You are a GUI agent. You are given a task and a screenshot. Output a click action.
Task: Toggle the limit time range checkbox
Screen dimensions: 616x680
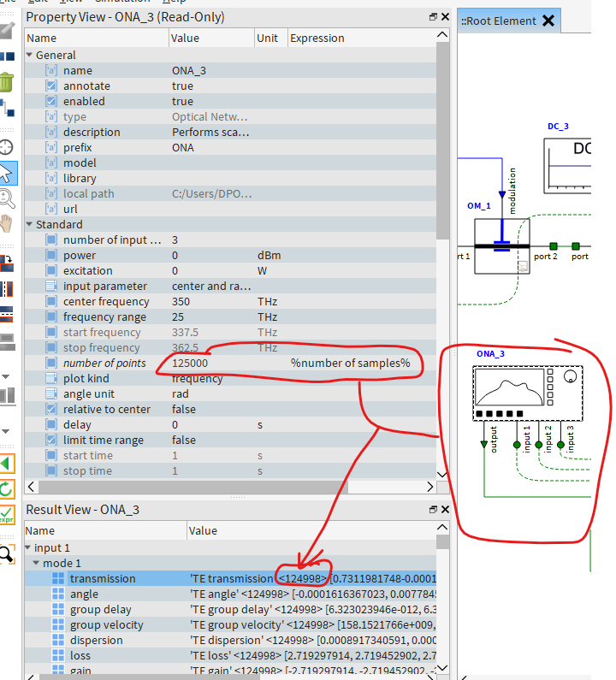pyautogui.click(x=51, y=440)
